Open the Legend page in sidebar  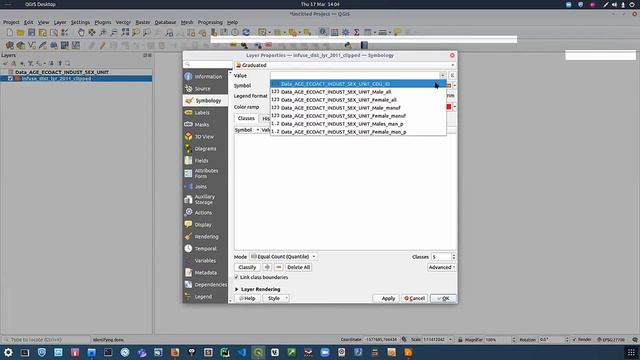[x=205, y=297]
